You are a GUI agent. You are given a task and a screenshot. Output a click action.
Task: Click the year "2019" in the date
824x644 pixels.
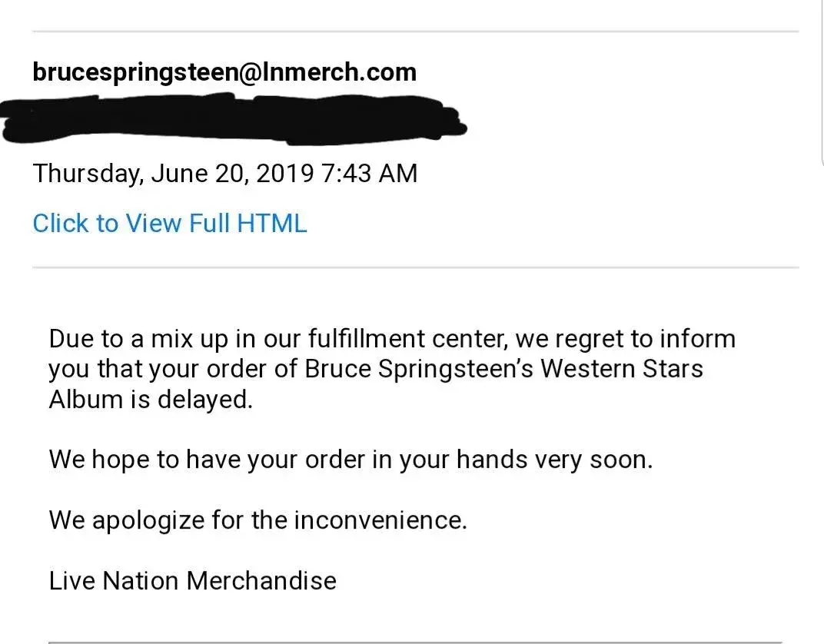[x=284, y=174]
